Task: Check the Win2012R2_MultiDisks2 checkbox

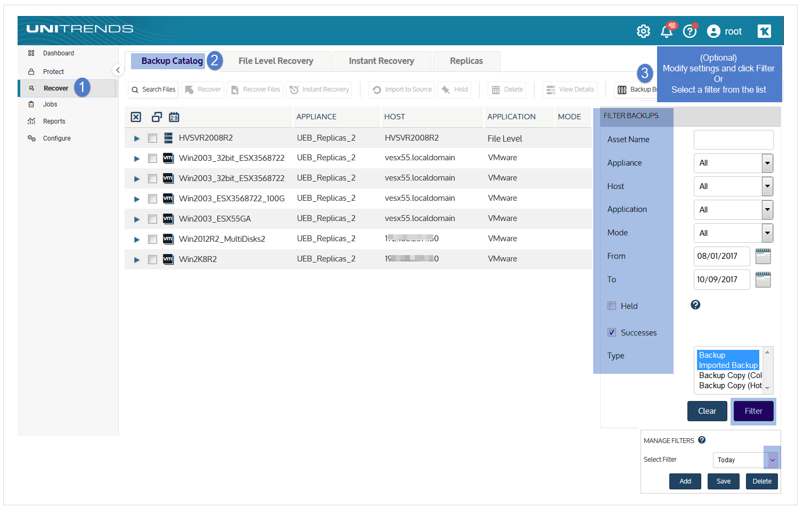Action: pyautogui.click(x=152, y=240)
